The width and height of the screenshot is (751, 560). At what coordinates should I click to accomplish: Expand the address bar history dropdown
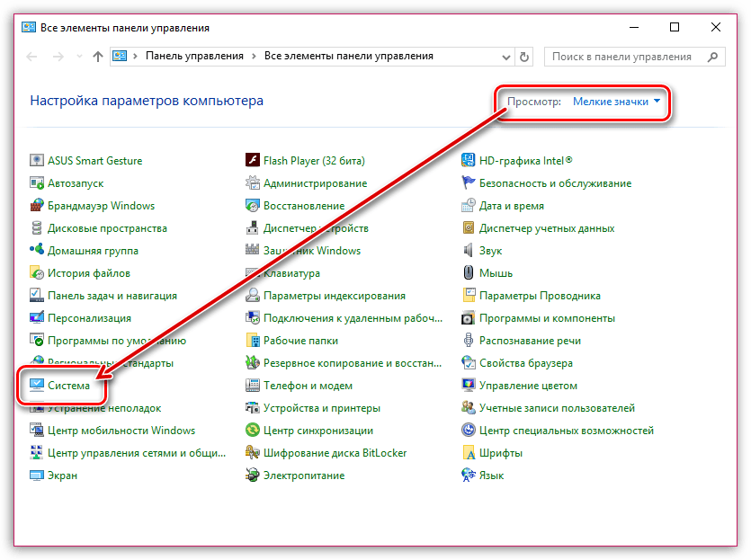(x=505, y=56)
